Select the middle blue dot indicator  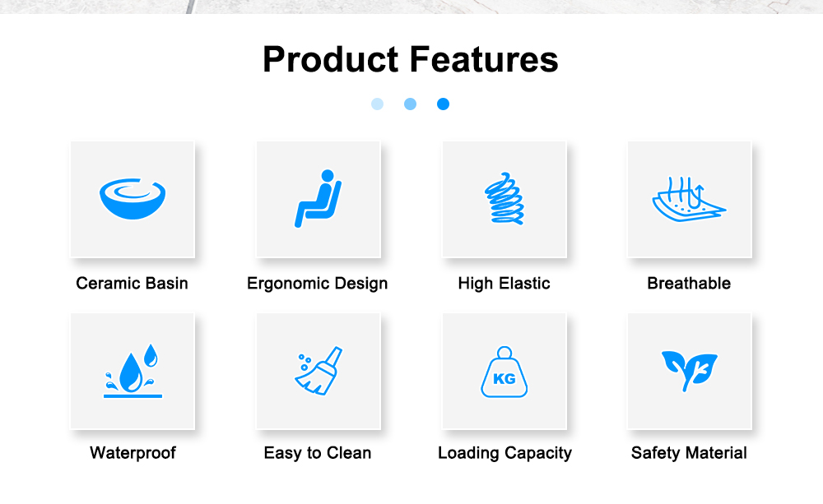(410, 104)
